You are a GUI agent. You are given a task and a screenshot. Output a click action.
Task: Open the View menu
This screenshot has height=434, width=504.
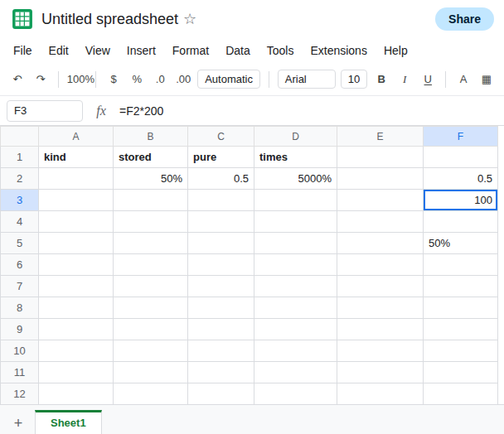[98, 51]
